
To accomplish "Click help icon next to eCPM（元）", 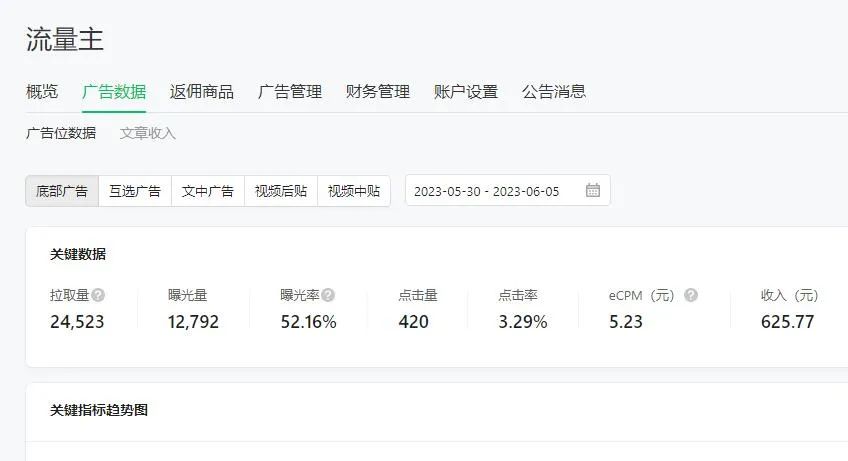I will click(x=691, y=295).
